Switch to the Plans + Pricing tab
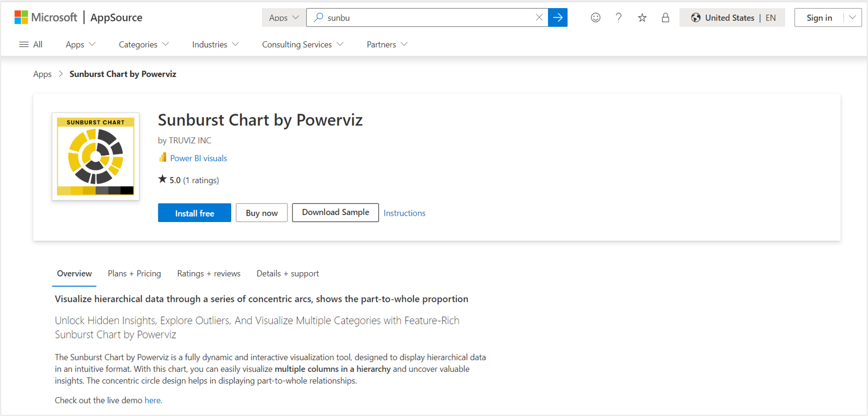The height and width of the screenshot is (416, 868). pyautogui.click(x=134, y=274)
